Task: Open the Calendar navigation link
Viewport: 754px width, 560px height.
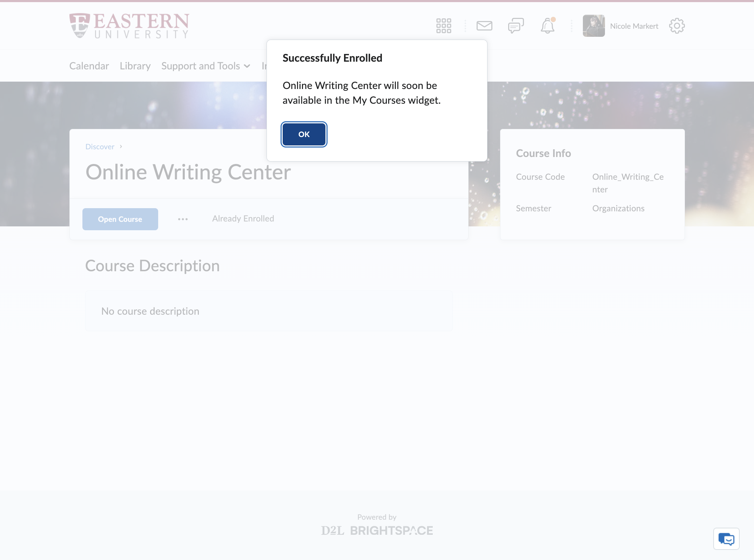Action: [89, 66]
